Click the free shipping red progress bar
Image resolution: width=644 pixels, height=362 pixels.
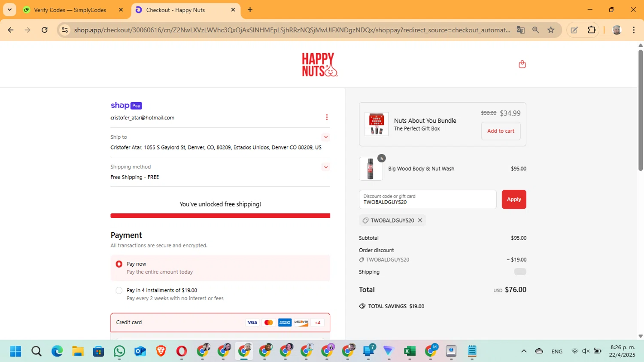(x=220, y=216)
